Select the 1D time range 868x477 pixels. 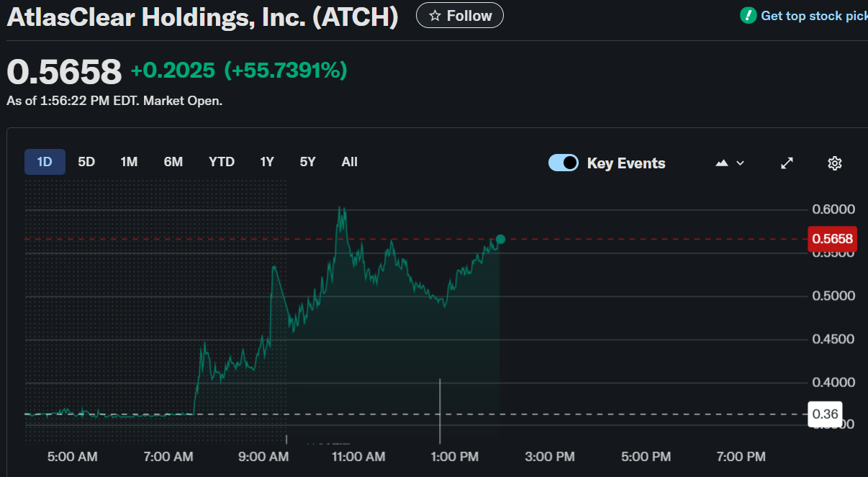pyautogui.click(x=45, y=162)
